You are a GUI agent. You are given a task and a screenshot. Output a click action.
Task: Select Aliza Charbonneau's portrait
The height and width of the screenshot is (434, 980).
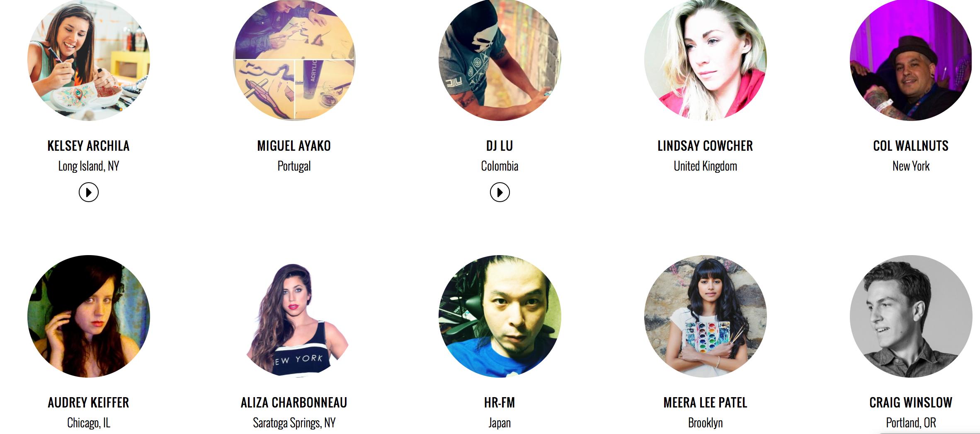[x=294, y=316]
